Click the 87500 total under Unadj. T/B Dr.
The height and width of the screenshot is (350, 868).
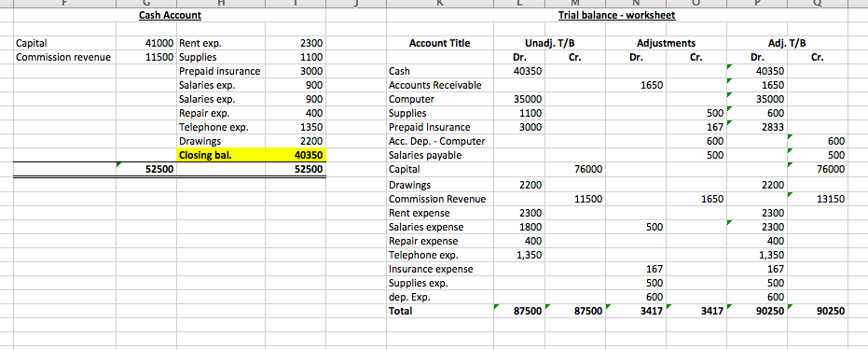coord(519,311)
